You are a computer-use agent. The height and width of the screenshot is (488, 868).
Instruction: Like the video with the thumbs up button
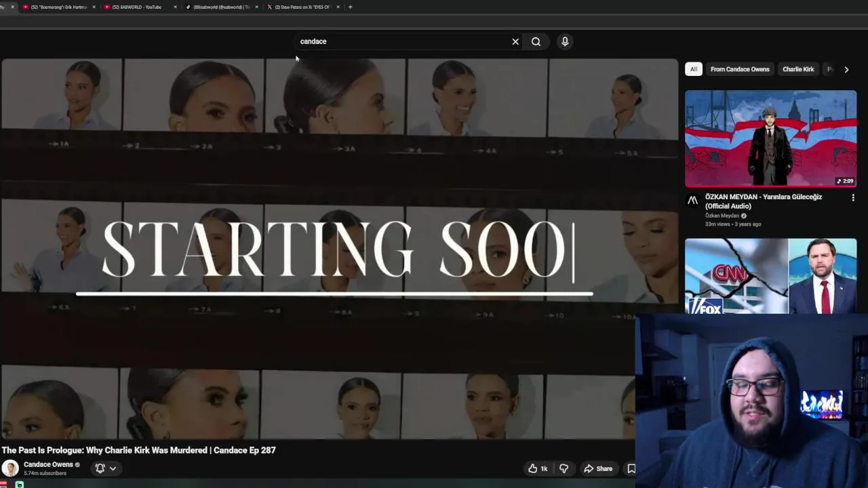538,468
